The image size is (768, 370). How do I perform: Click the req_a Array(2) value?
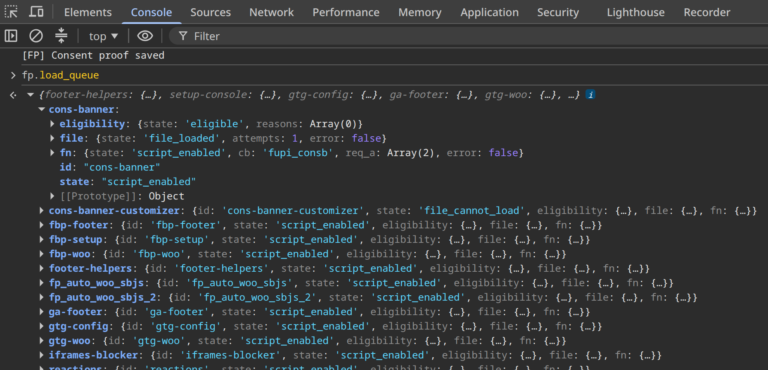(x=411, y=153)
